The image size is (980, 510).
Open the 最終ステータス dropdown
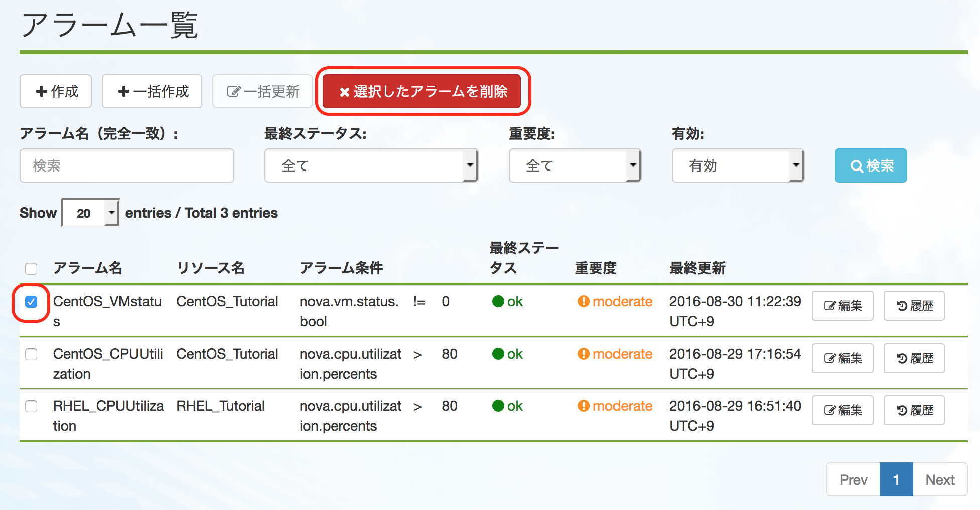tap(371, 165)
